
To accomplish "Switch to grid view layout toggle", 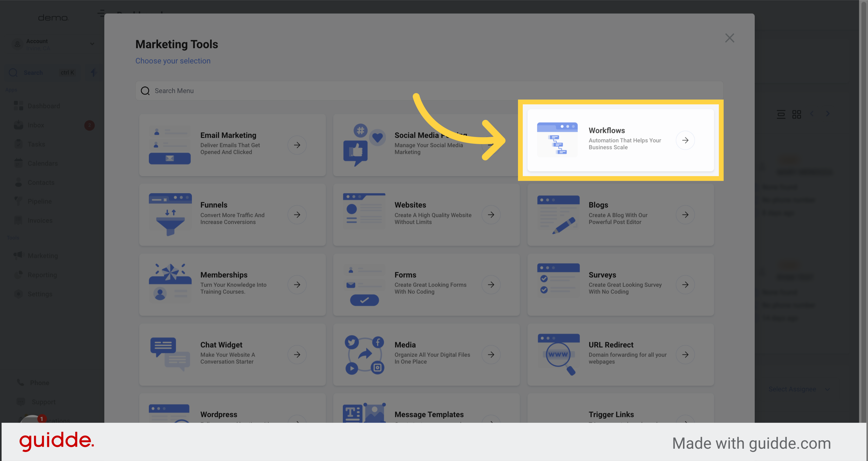I will [x=797, y=114].
